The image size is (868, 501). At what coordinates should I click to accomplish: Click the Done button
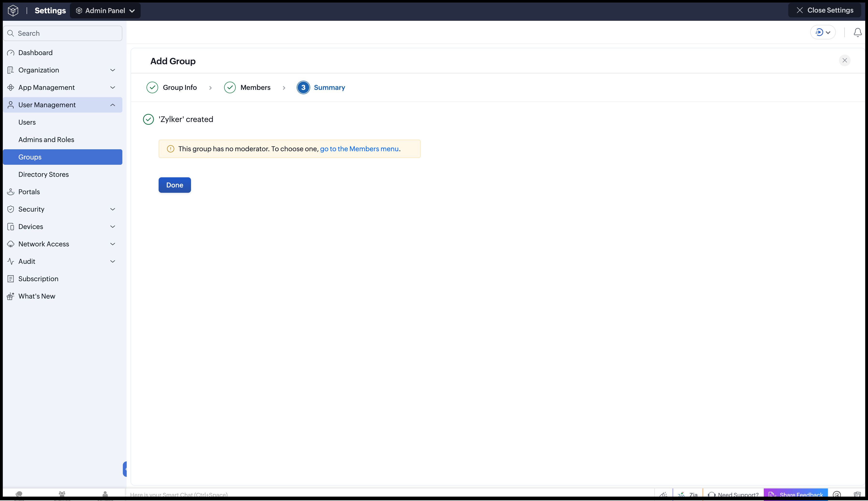[x=175, y=185]
